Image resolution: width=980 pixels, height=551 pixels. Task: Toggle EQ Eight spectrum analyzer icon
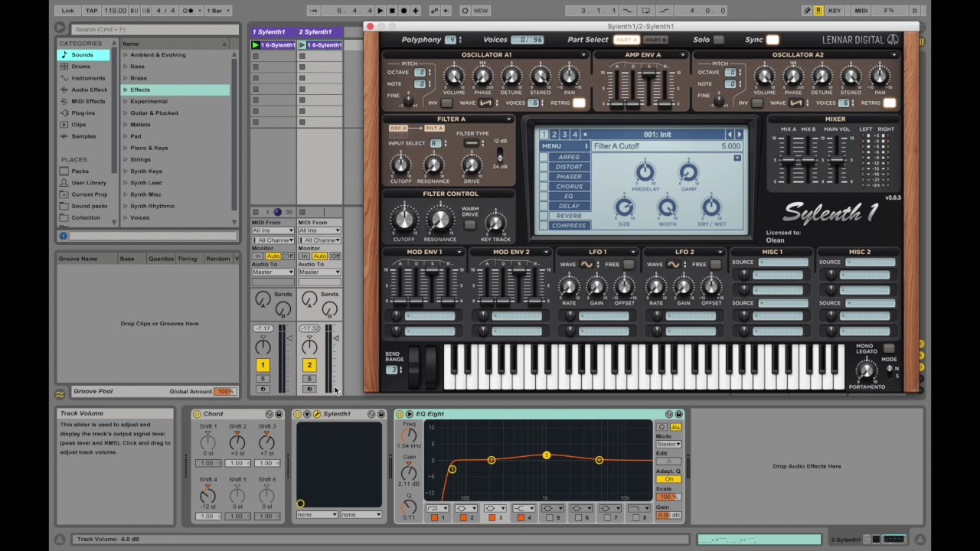pos(675,427)
